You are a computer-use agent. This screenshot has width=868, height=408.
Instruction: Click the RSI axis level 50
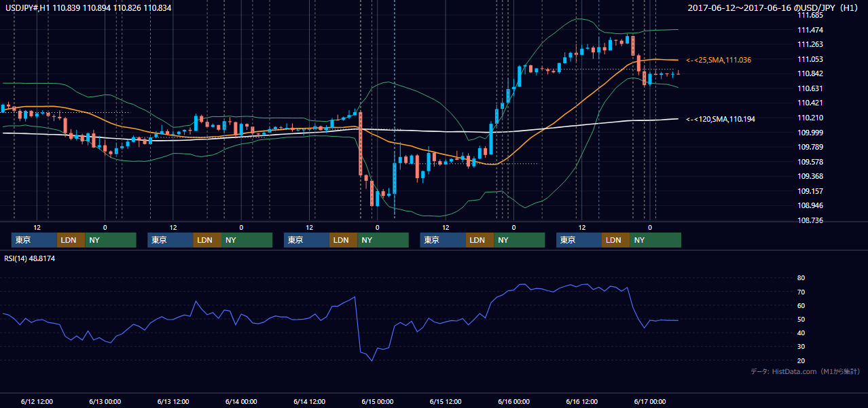point(801,319)
